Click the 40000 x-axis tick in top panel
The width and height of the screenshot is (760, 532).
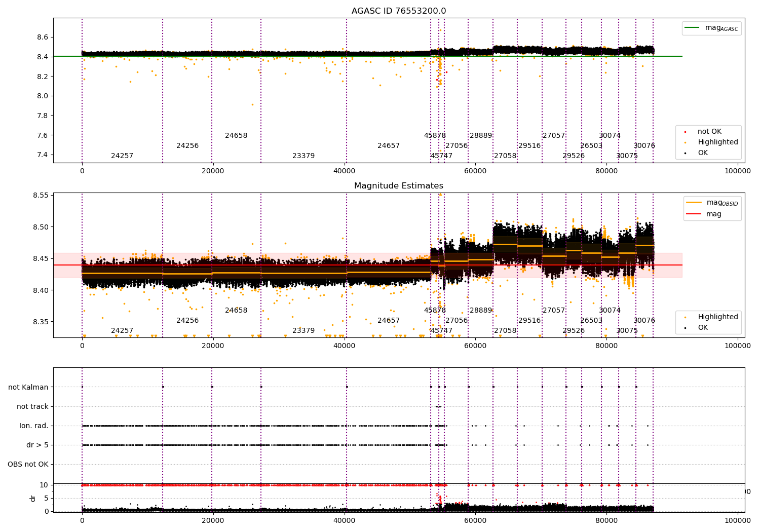(345, 171)
